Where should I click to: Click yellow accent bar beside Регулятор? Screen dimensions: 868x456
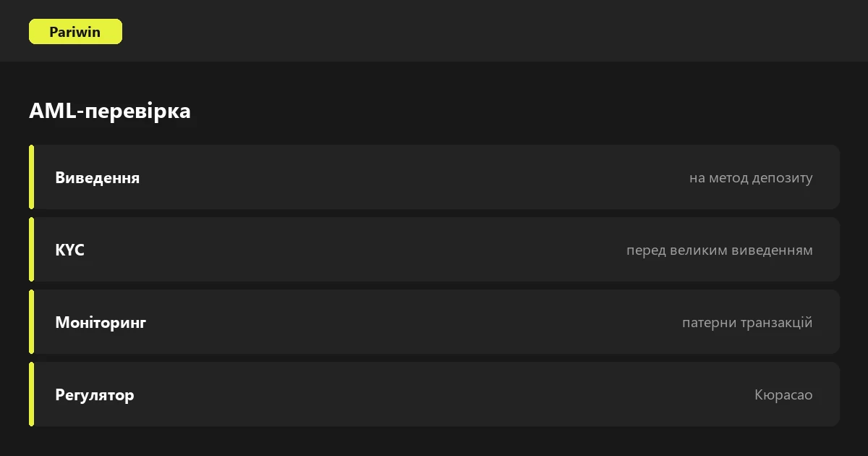pos(31,394)
